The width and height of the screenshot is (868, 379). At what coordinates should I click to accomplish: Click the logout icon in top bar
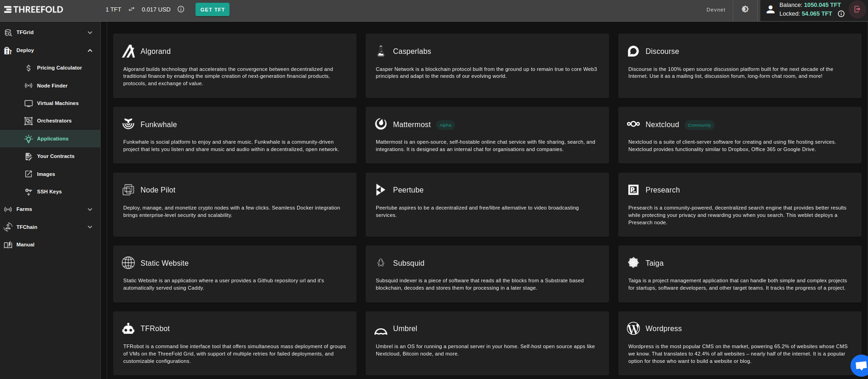(x=857, y=9)
